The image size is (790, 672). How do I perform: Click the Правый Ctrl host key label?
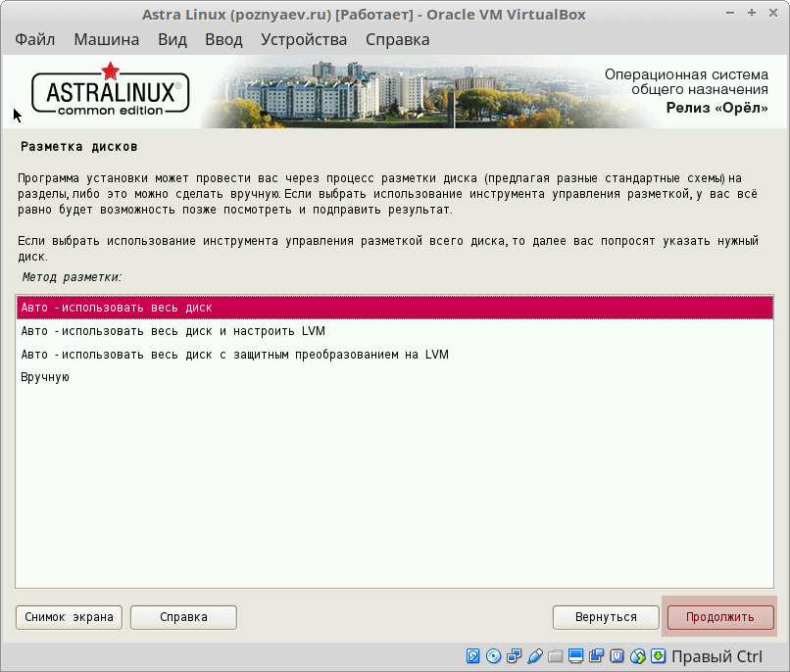(x=716, y=656)
